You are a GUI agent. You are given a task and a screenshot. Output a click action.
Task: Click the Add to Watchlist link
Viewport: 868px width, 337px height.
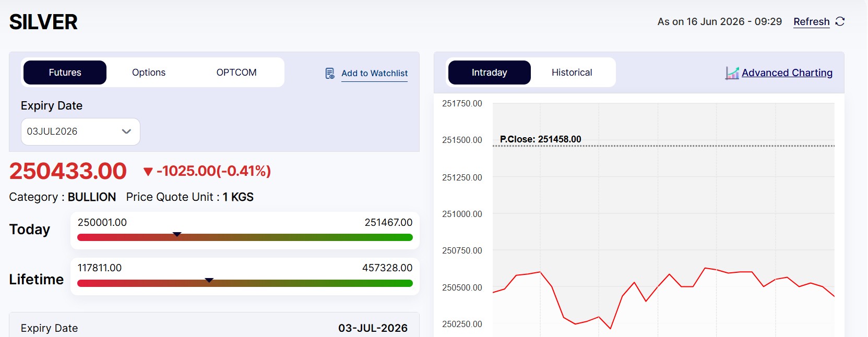[374, 74]
